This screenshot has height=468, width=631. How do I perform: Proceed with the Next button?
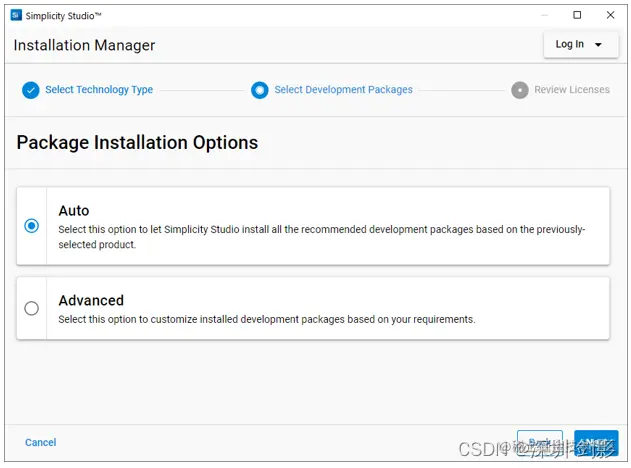coord(596,443)
